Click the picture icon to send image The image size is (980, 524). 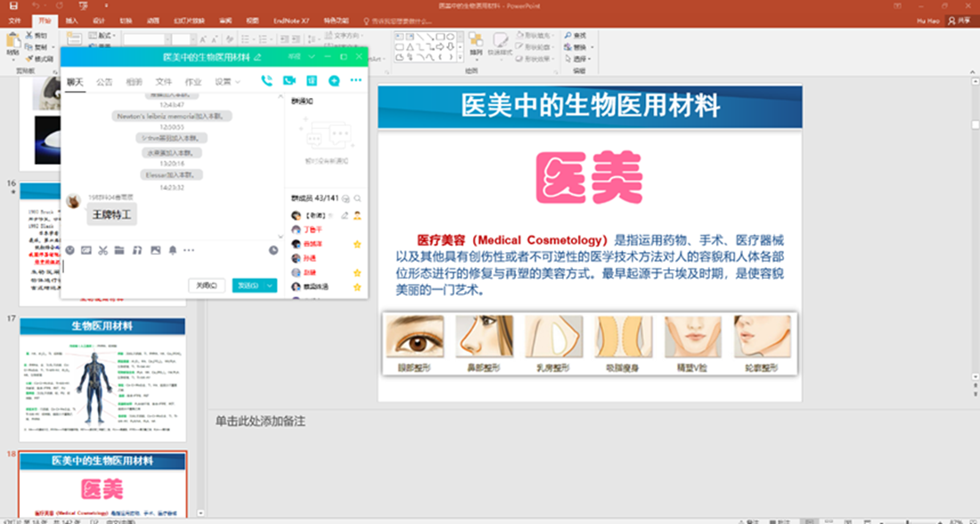click(155, 250)
